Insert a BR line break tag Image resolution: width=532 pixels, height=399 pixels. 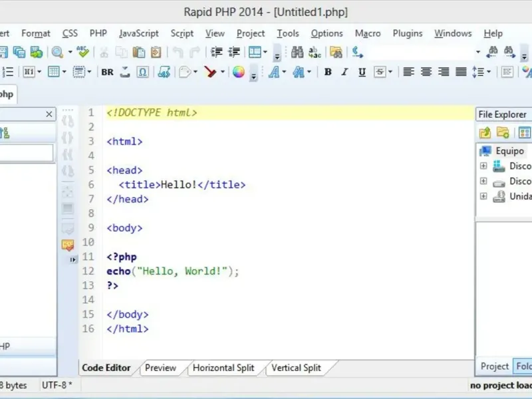click(x=107, y=72)
